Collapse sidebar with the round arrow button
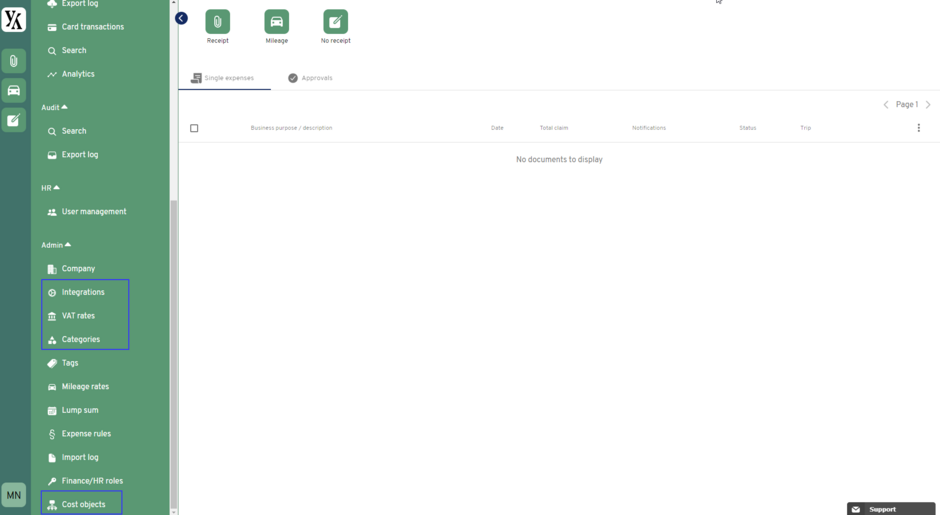Screen dimensions: 940x515 click(181, 18)
